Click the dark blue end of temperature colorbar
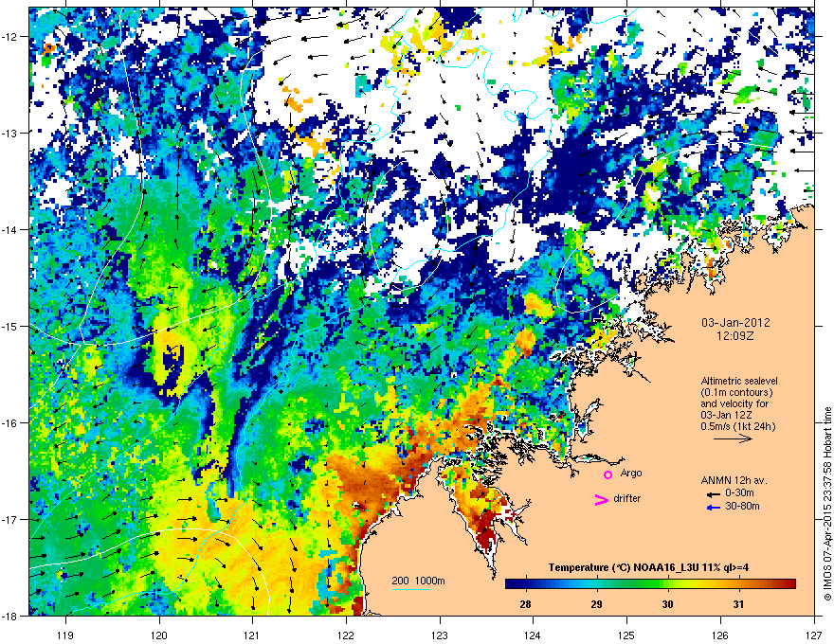The image size is (834, 644). point(514,584)
